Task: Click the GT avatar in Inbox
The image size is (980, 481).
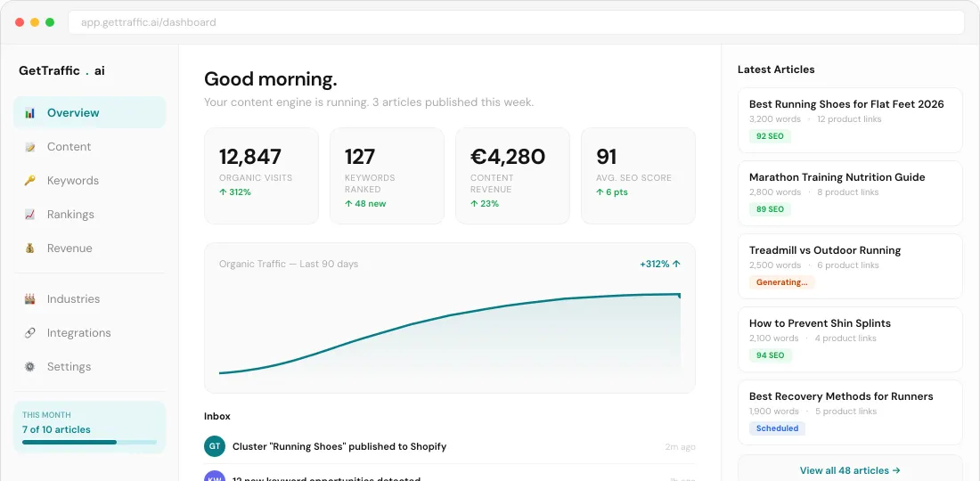Action: (x=215, y=446)
